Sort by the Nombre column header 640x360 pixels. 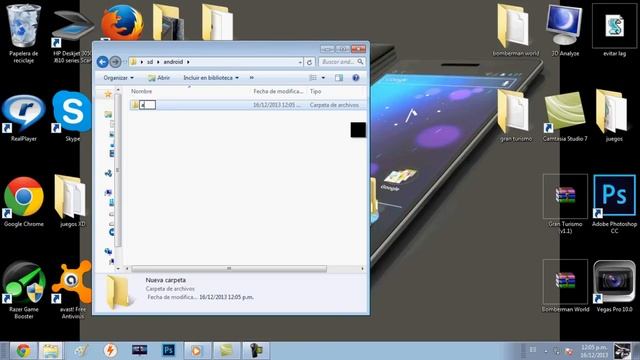pos(141,91)
